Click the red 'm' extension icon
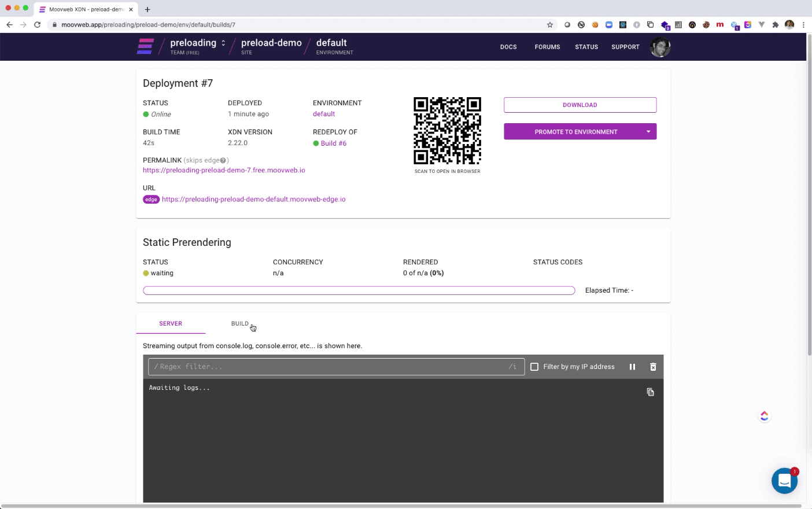Image resolution: width=812 pixels, height=509 pixels. click(x=720, y=25)
